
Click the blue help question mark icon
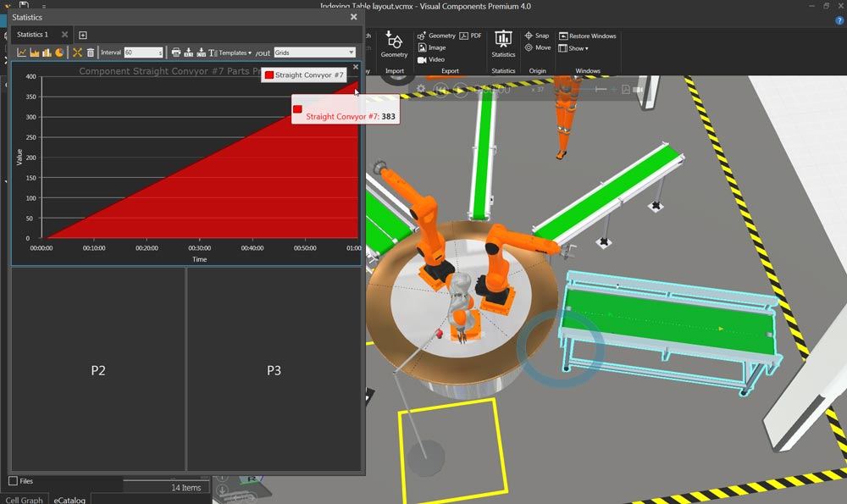click(x=839, y=20)
